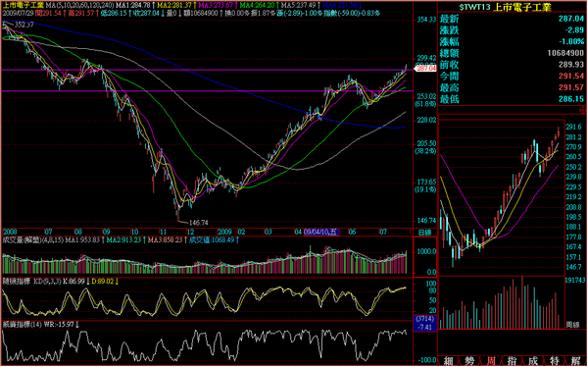Click the 振1.87% amplitude text
The image size is (588, 367).
pos(263,13)
